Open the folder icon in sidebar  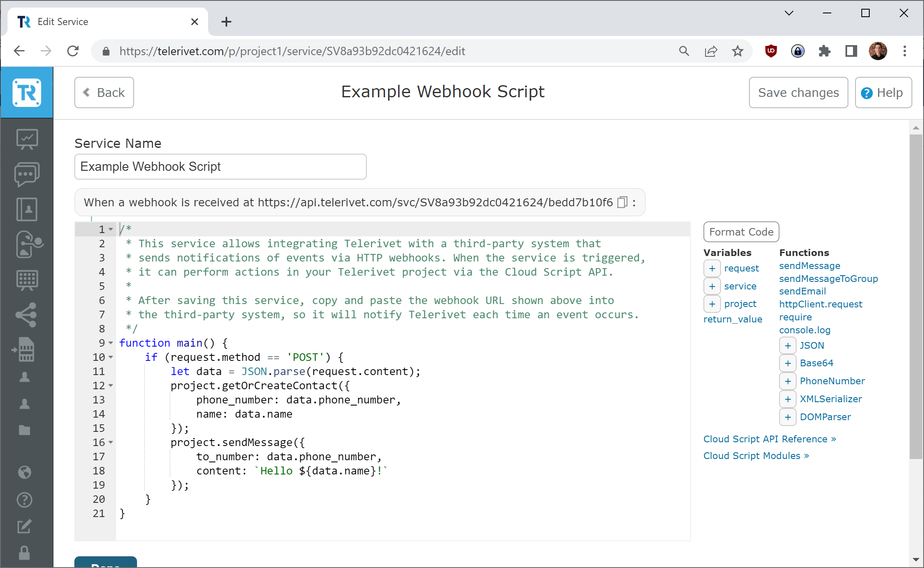tap(25, 430)
